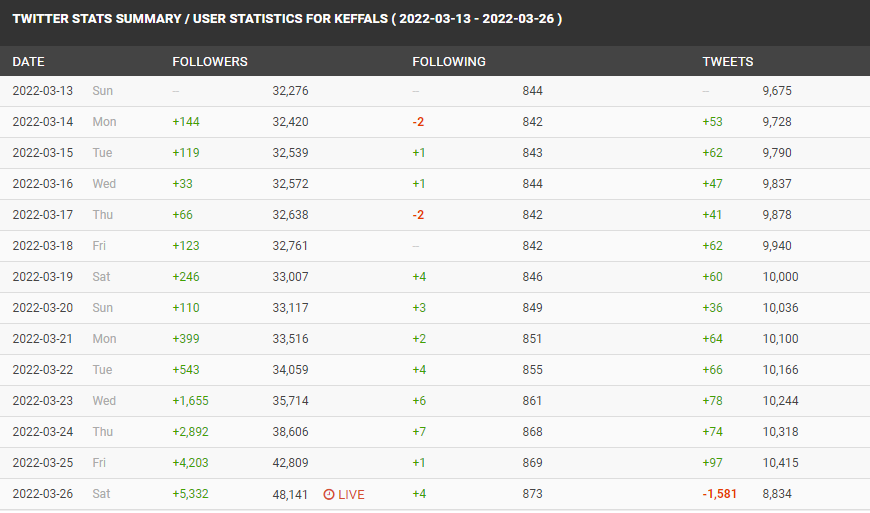Click the 10,415 tweets total
Viewport: 870px width, 513px height.
click(780, 463)
